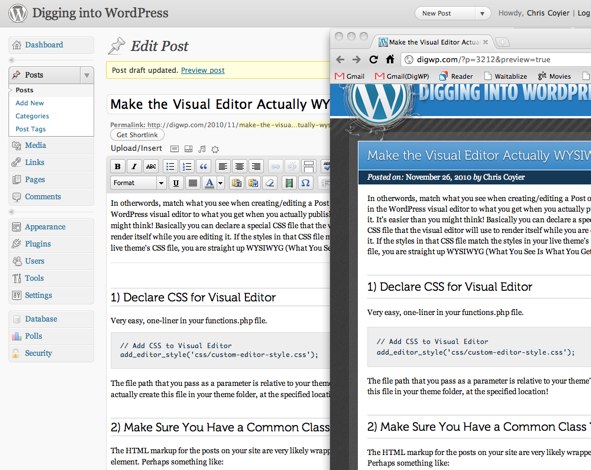Expand the New Post dropdown arrow

(x=482, y=14)
